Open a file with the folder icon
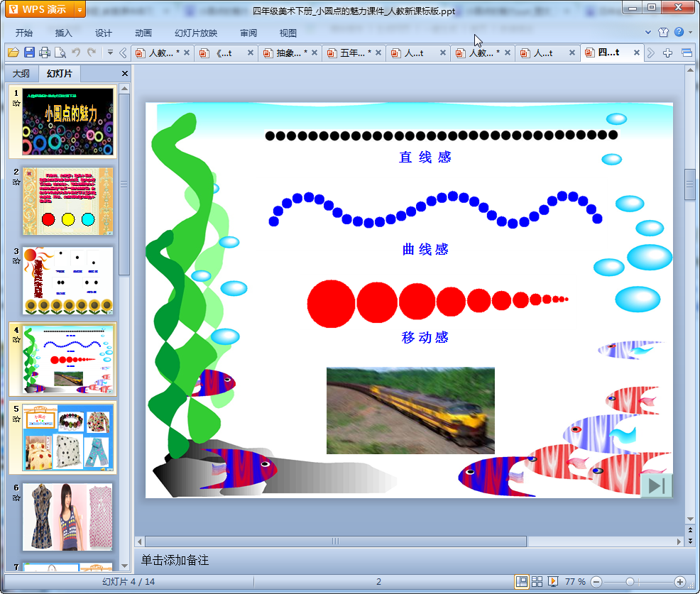This screenshot has width=700, height=594. [x=13, y=53]
